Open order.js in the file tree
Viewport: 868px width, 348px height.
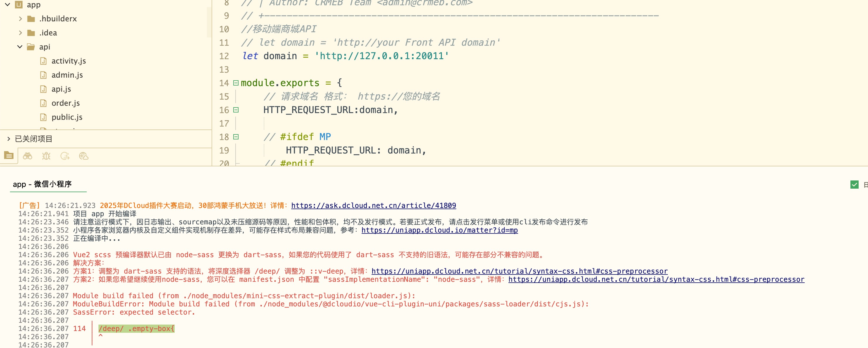click(65, 103)
